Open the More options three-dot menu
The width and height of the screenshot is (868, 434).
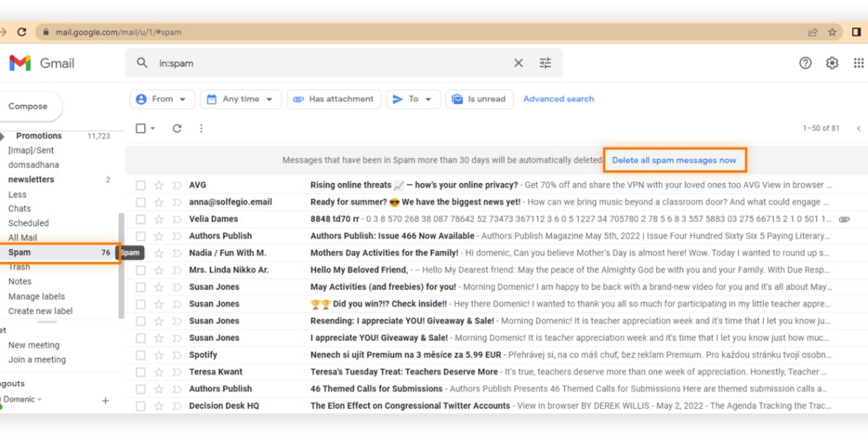(x=201, y=128)
